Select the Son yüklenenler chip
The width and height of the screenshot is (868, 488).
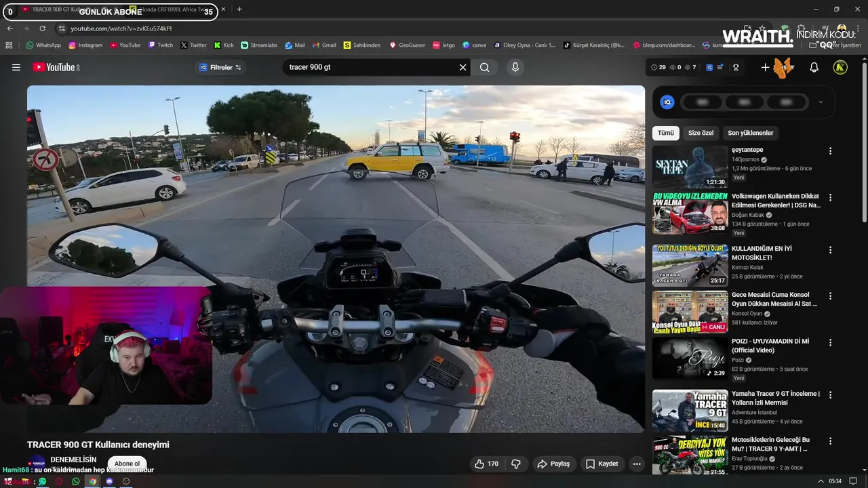750,133
